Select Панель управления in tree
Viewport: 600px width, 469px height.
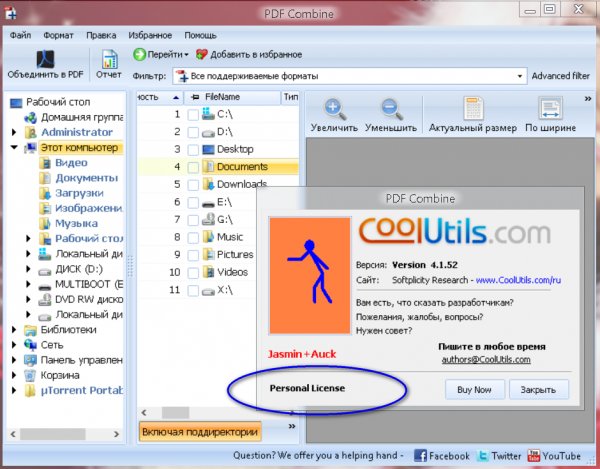(82, 360)
